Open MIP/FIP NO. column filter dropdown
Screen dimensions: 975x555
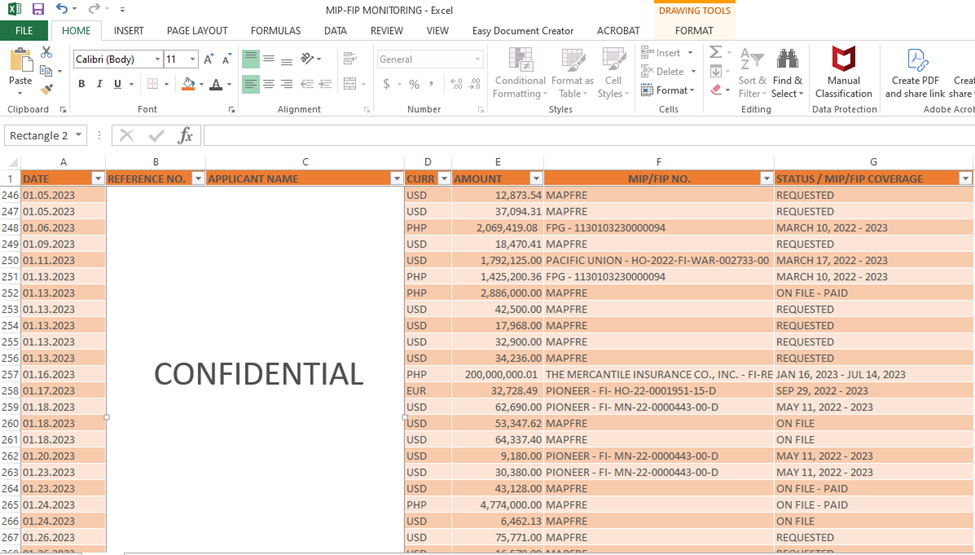pyautogui.click(x=767, y=179)
